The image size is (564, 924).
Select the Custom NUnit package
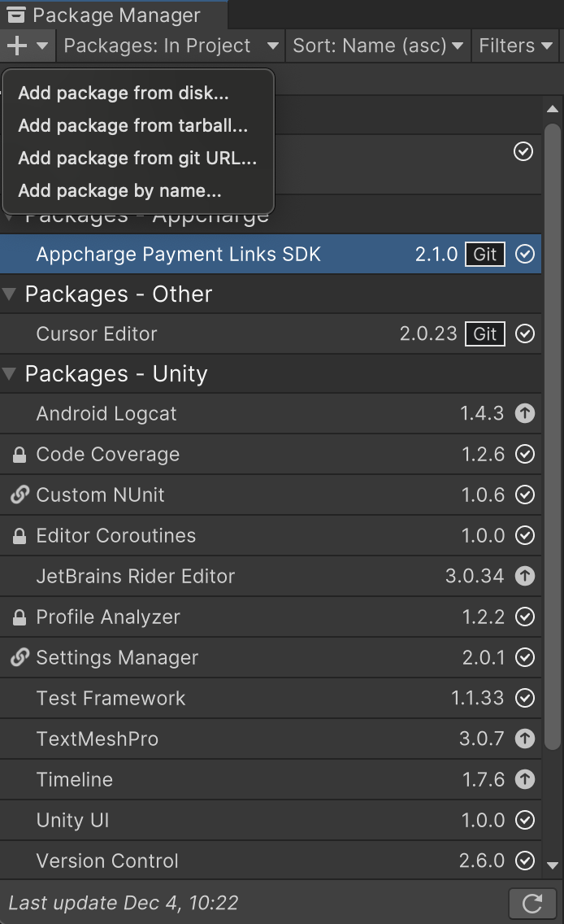[271, 495]
